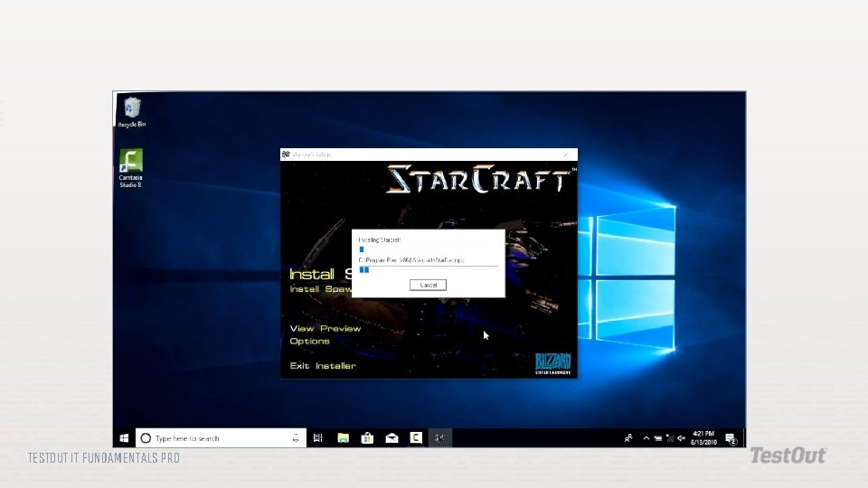Choose Exit Installer

pos(323,366)
